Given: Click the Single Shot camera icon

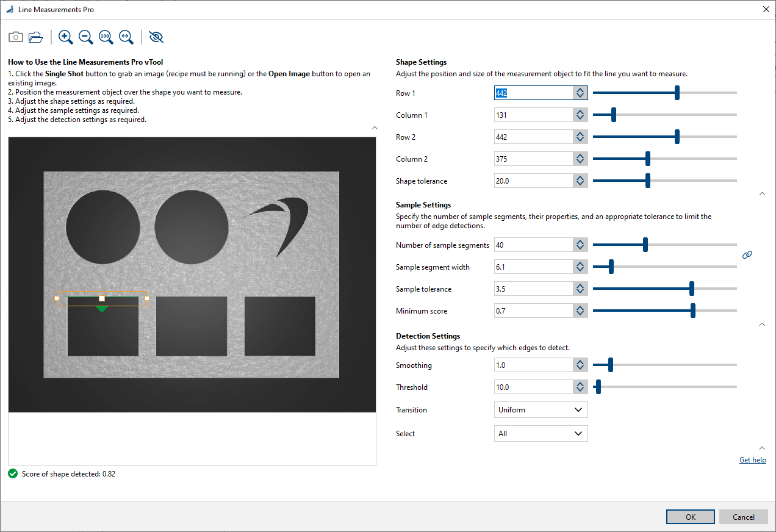Looking at the screenshot, I should pyautogui.click(x=16, y=37).
